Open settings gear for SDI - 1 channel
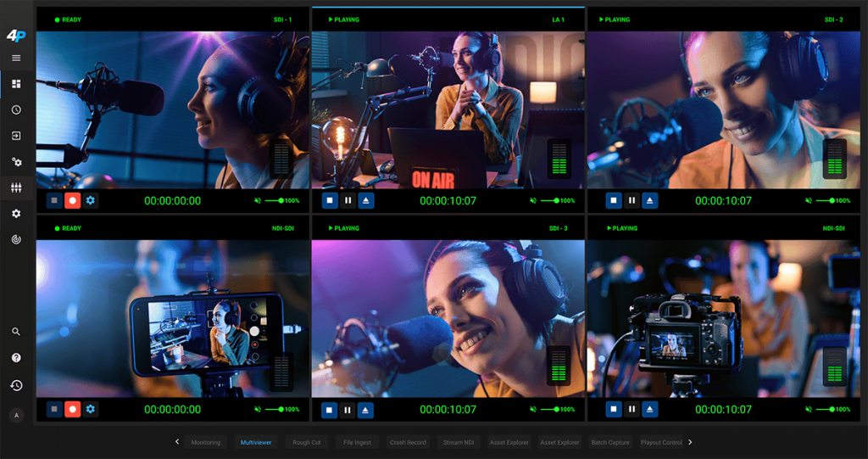The image size is (868, 459). pyautogui.click(x=91, y=201)
